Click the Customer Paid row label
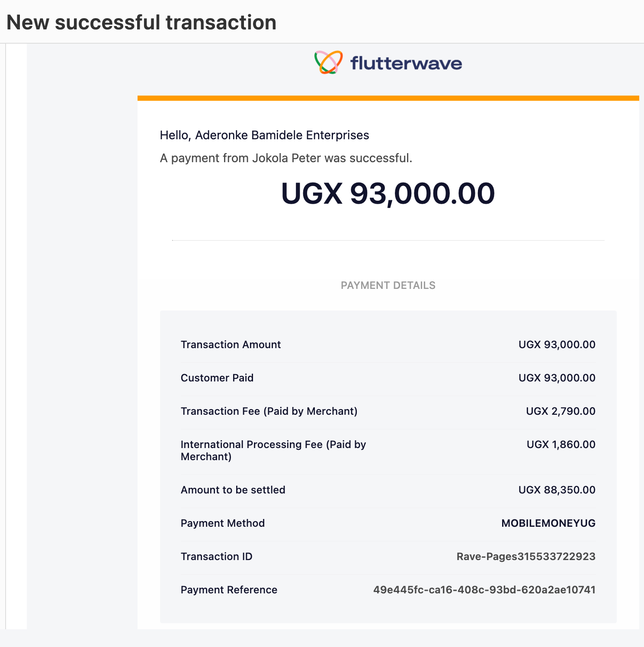The width and height of the screenshot is (644, 647). [x=217, y=378]
